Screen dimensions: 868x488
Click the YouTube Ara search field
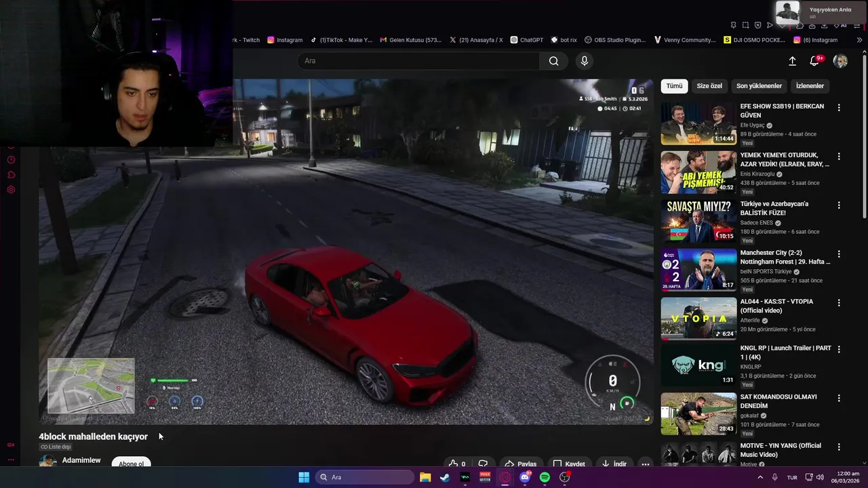pos(418,61)
